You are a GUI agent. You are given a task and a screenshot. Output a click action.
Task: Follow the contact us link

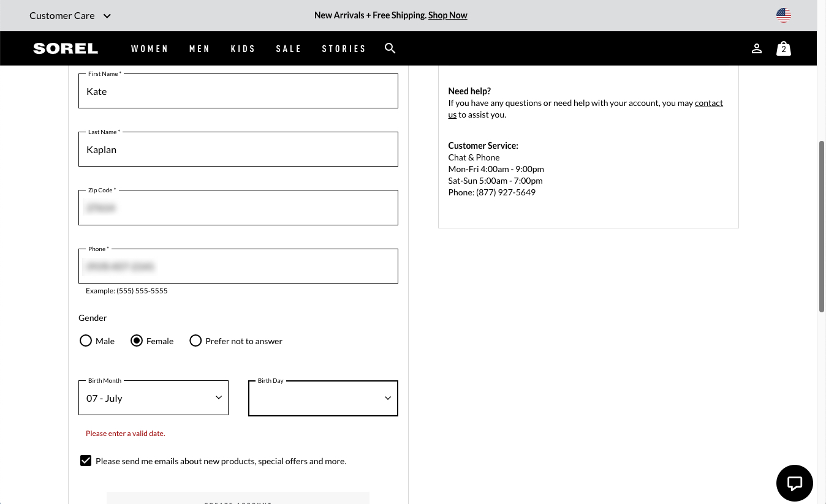pos(708,103)
